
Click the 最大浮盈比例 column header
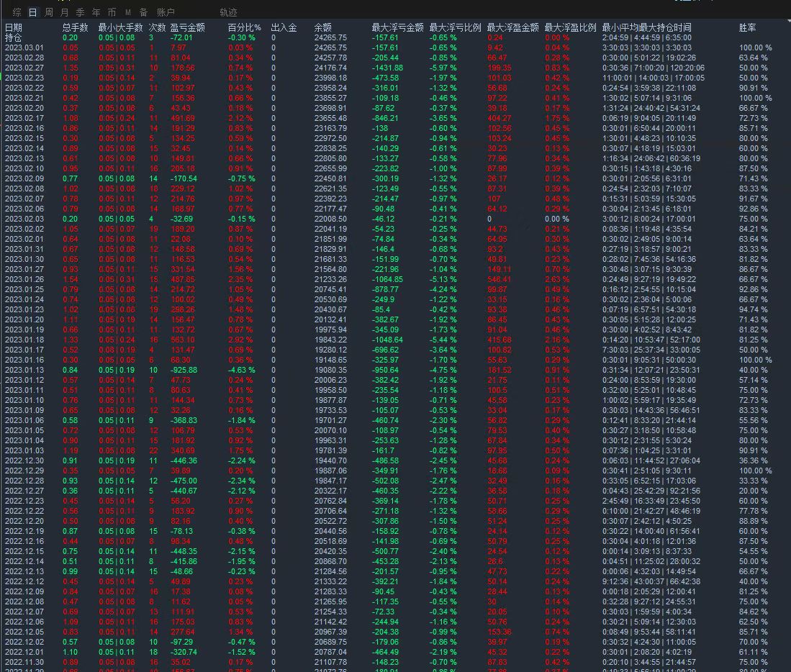click(x=570, y=28)
